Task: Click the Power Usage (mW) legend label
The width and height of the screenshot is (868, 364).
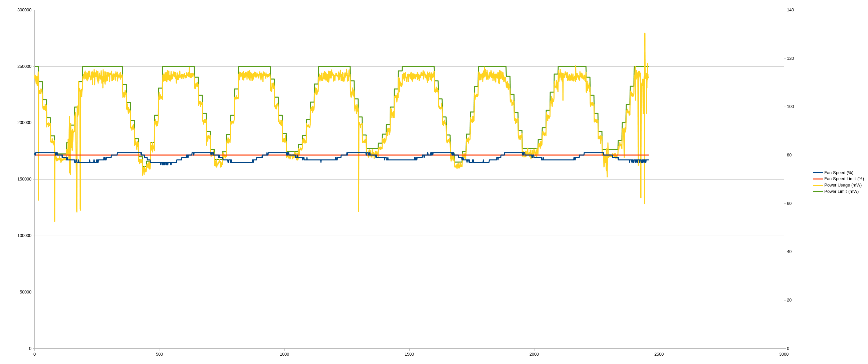Action: click(842, 185)
